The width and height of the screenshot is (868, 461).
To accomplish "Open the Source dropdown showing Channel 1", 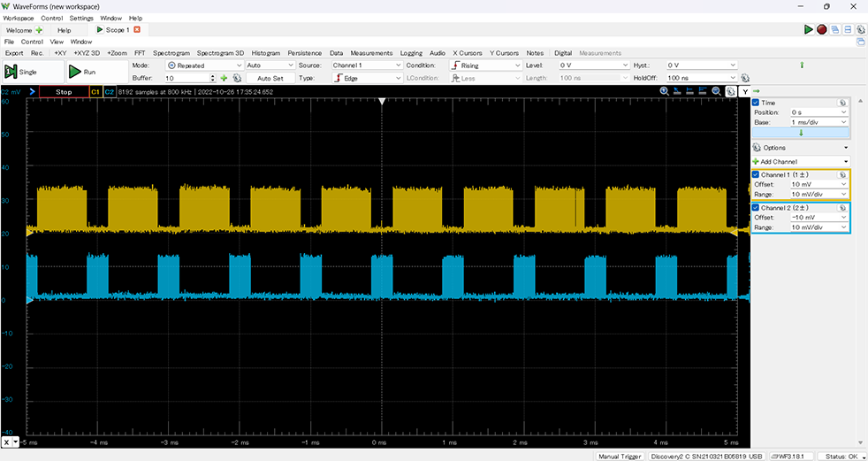I will point(367,65).
